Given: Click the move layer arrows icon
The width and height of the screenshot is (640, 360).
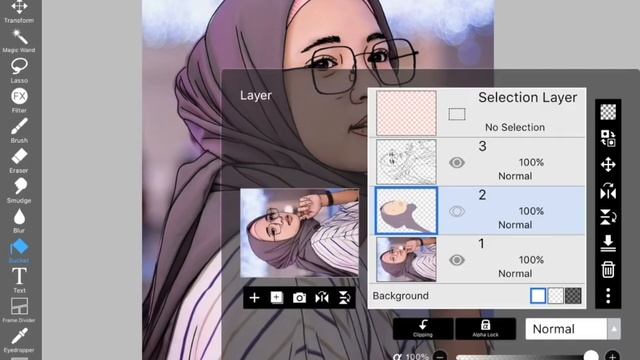Looking at the screenshot, I should click(x=608, y=164).
